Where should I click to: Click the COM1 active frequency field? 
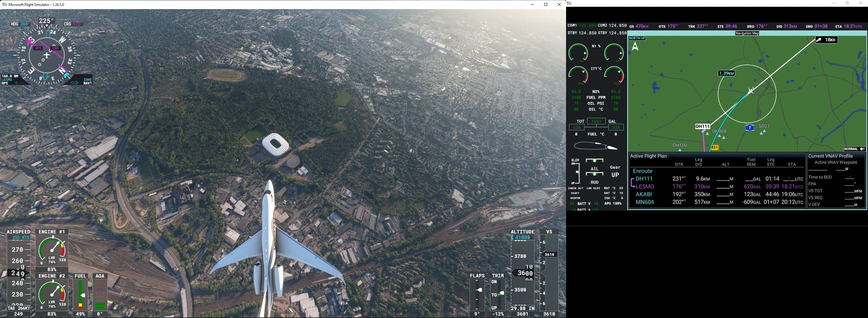[x=587, y=26]
